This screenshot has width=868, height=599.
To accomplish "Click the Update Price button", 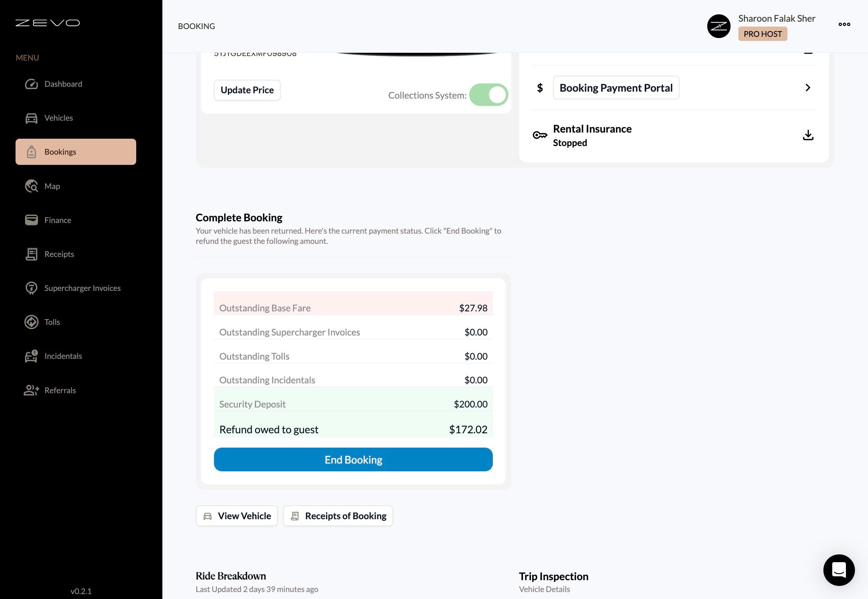I will [x=247, y=90].
